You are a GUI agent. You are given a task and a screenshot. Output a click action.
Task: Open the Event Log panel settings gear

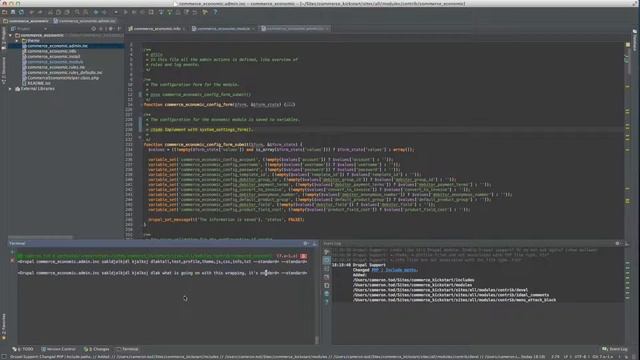618,243
